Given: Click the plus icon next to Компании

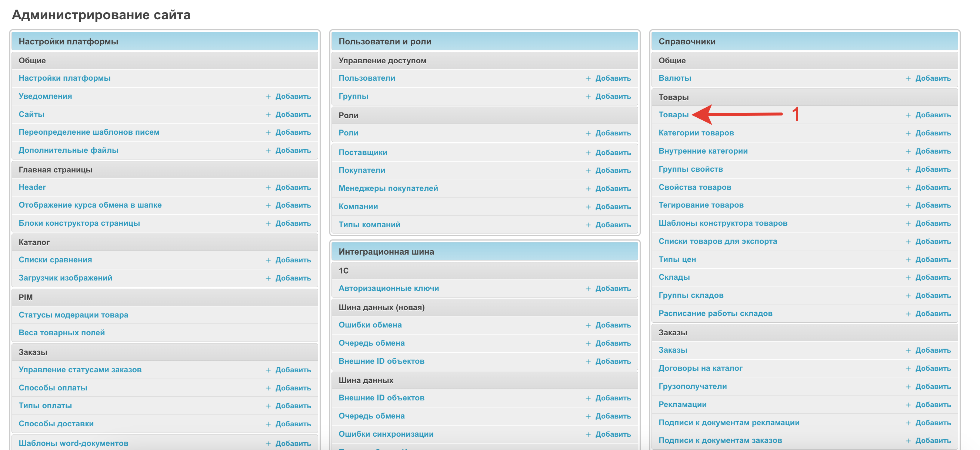Looking at the screenshot, I should point(588,207).
